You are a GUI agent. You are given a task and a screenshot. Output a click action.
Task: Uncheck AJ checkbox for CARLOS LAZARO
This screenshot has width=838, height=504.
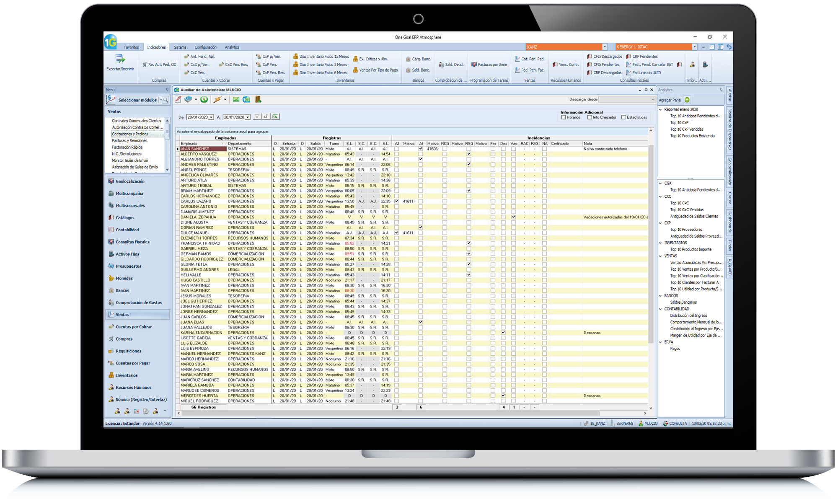[397, 202]
